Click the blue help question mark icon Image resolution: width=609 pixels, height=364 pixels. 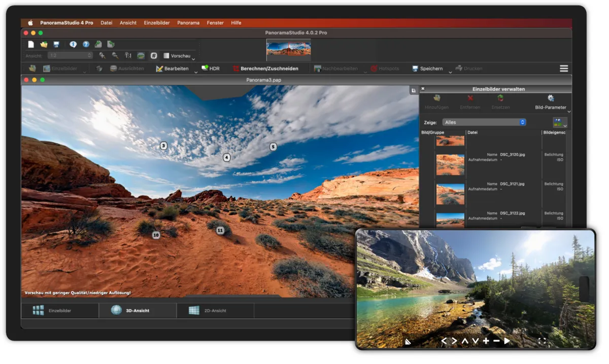[86, 45]
